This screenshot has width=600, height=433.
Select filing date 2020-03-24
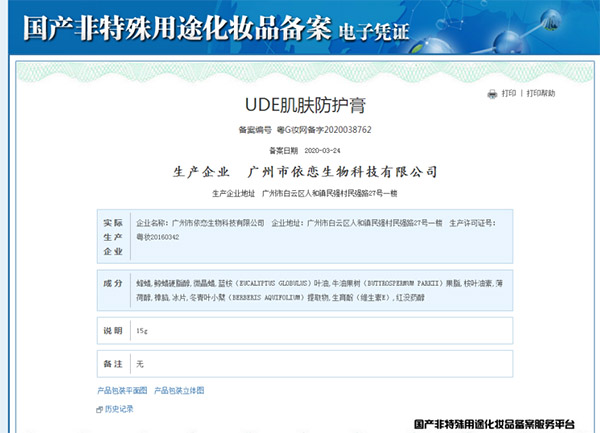[322, 151]
